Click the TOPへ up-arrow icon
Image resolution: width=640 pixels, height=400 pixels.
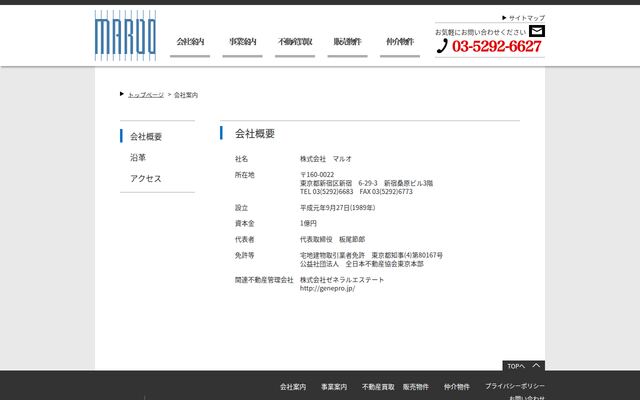click(536, 366)
